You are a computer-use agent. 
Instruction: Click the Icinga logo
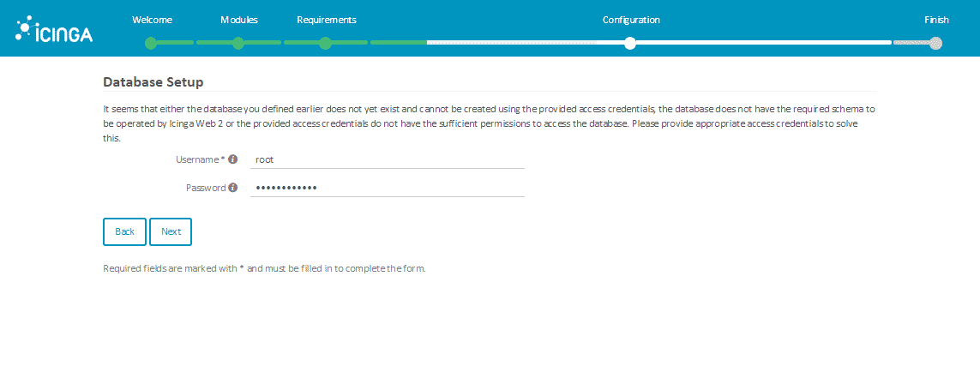click(54, 29)
